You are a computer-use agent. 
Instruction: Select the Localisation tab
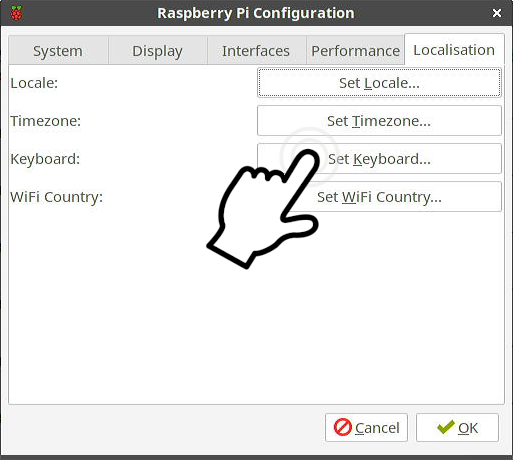(454, 50)
